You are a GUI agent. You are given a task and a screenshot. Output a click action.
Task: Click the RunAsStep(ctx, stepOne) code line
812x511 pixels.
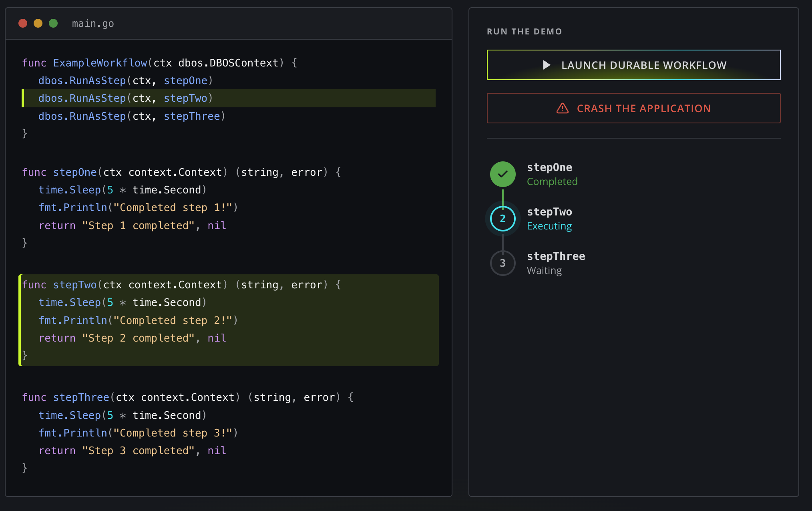(x=126, y=80)
